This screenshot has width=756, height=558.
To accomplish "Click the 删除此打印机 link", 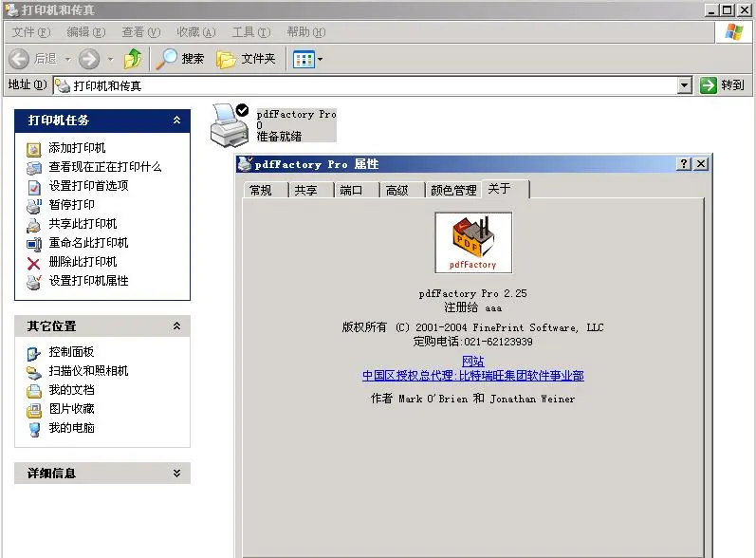I will click(83, 262).
